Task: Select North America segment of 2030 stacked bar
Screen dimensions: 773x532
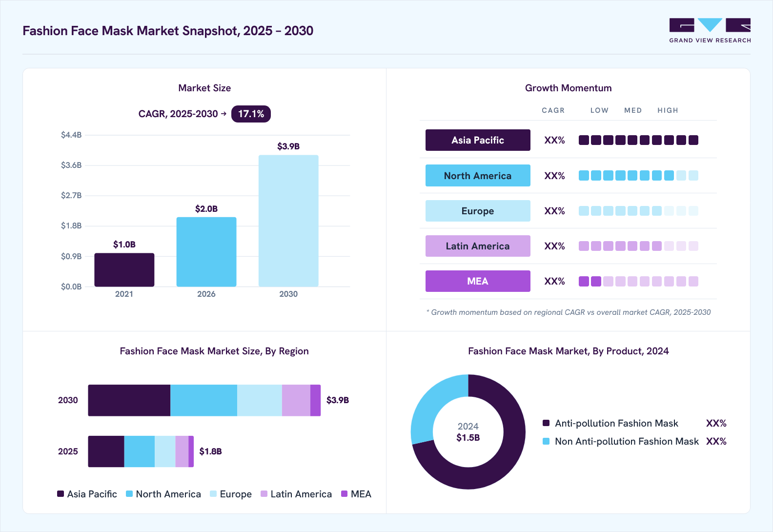Action: [203, 400]
